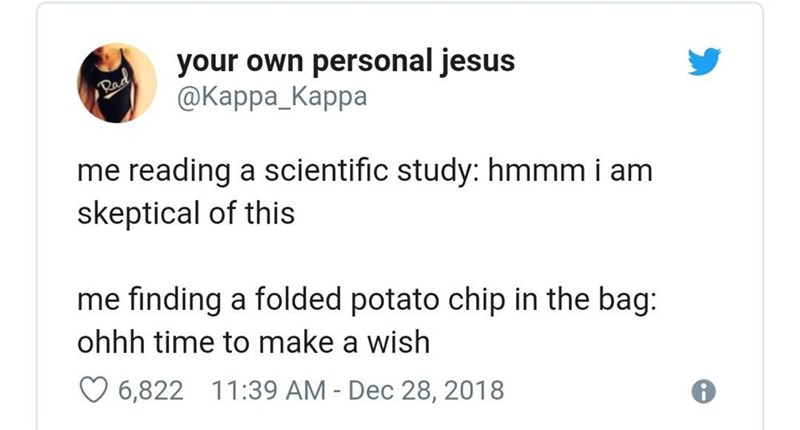View the 6,822 likes count
The width and height of the screenshot is (800, 430).
tap(150, 389)
